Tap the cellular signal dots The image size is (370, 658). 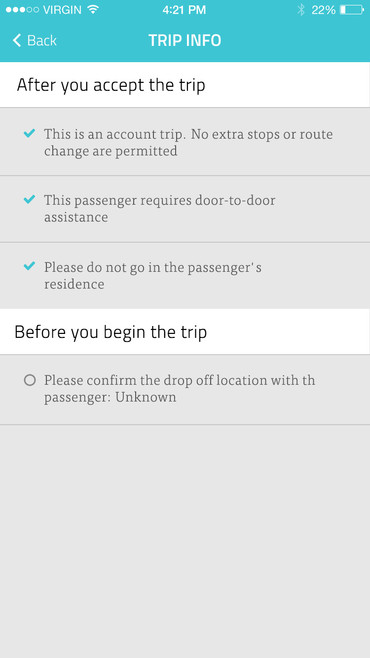[x=23, y=10]
